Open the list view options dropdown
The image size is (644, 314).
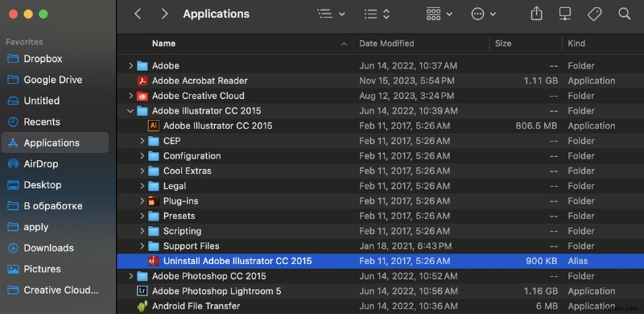(x=331, y=14)
